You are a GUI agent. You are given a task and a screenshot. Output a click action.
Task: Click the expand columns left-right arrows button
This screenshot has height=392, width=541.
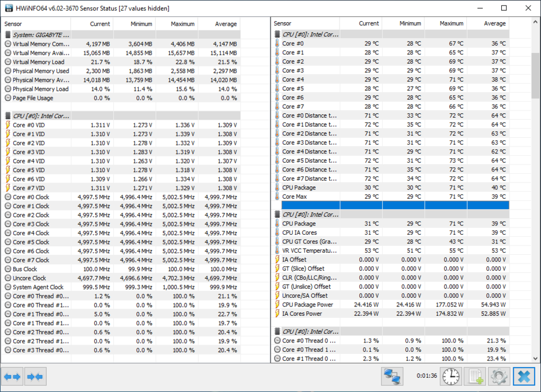(x=13, y=376)
